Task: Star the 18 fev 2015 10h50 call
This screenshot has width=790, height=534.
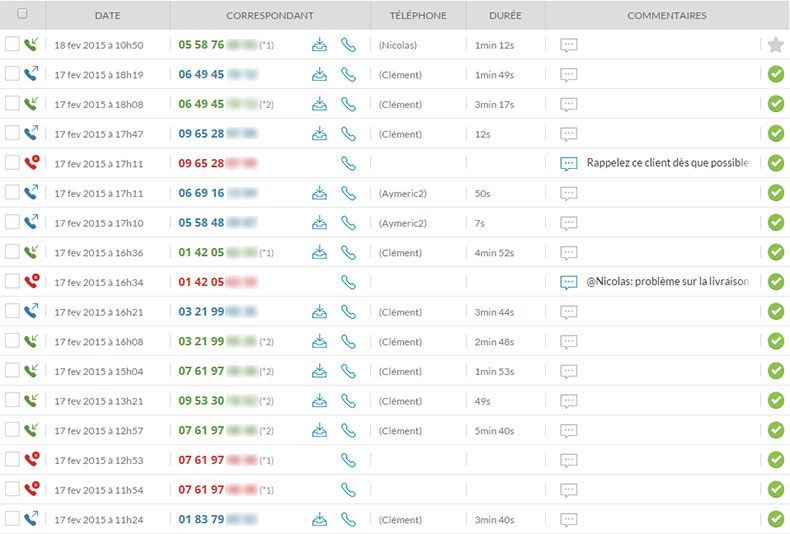Action: pyautogui.click(x=775, y=45)
